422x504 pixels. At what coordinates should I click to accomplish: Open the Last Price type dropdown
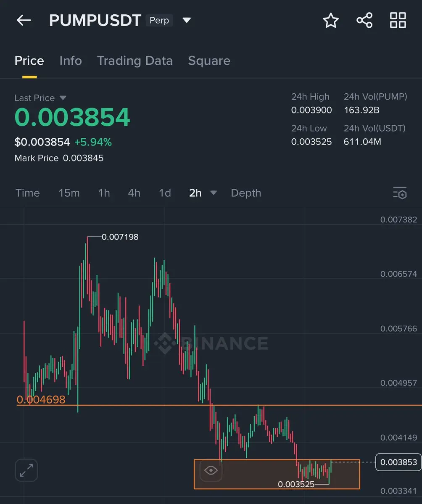[x=63, y=98]
